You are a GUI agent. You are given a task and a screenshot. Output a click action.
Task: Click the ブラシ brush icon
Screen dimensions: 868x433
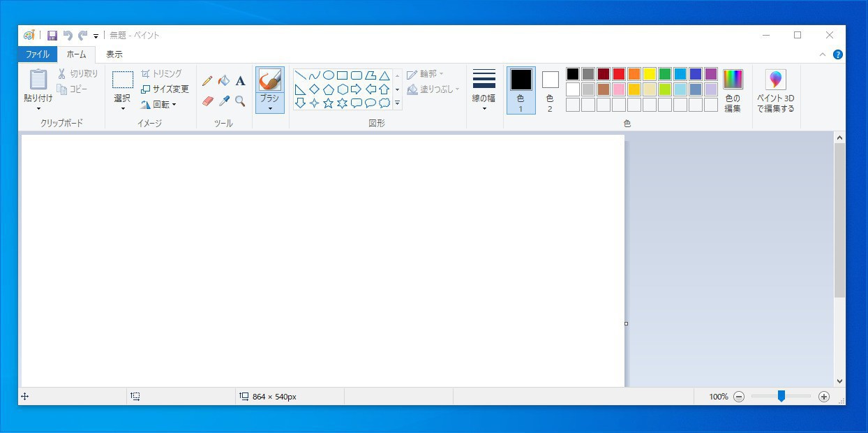coord(269,80)
